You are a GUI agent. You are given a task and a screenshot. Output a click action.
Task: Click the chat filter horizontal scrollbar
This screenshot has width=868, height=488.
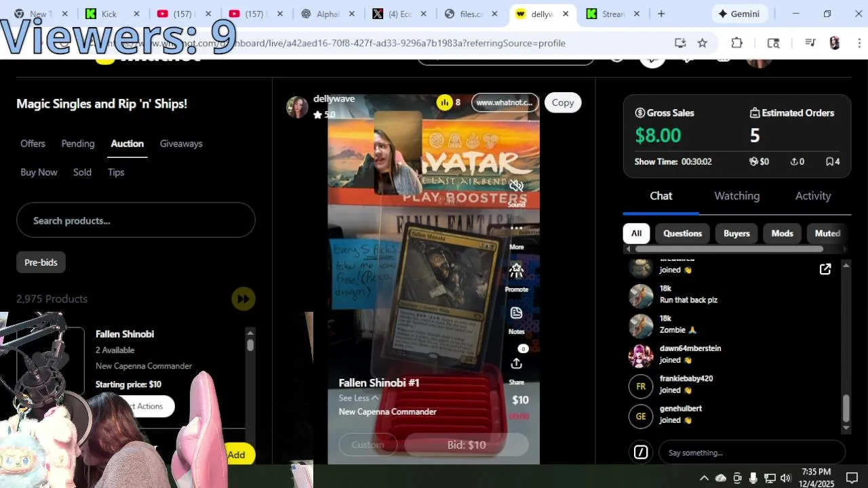click(729, 249)
